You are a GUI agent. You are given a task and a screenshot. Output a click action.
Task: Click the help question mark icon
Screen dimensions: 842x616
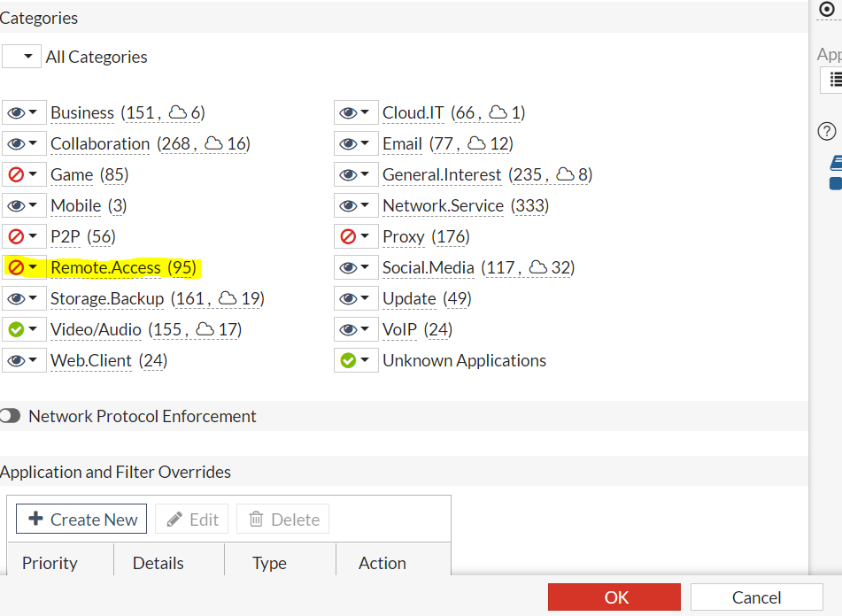click(826, 132)
